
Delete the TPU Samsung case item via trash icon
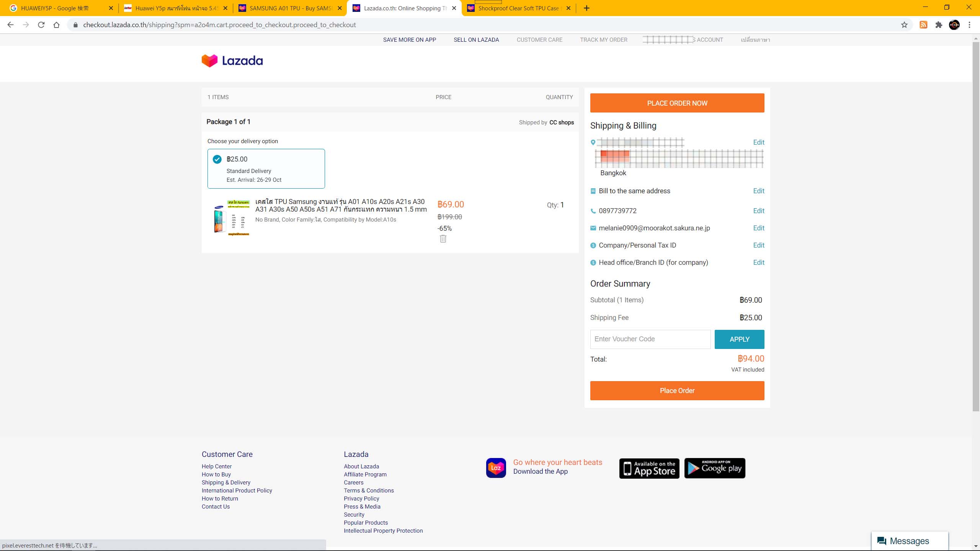pos(443,239)
